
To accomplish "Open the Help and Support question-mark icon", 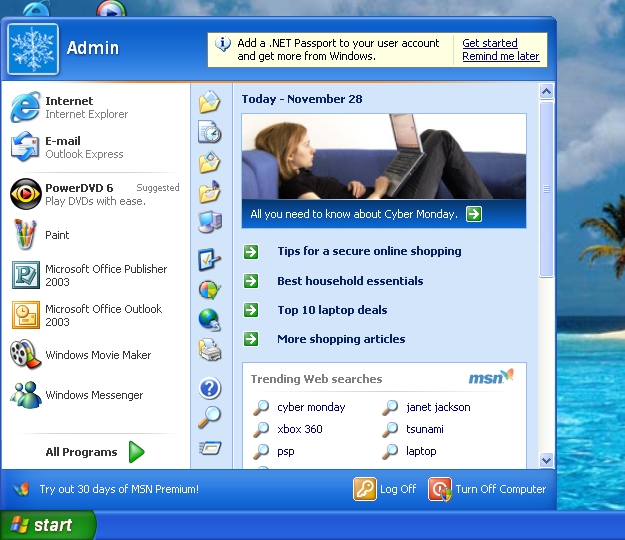I will click(210, 388).
